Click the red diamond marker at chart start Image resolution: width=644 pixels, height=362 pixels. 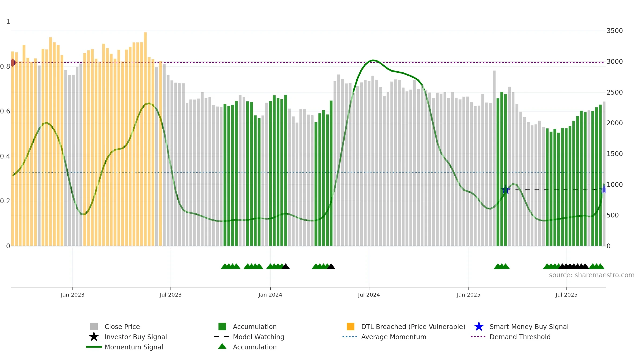tap(13, 63)
